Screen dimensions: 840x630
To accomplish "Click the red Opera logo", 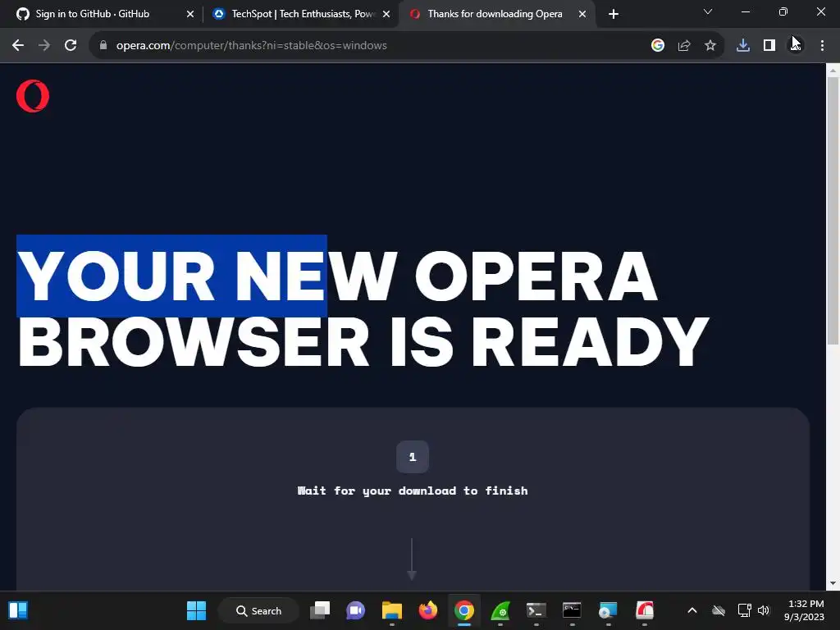I will pos(33,97).
